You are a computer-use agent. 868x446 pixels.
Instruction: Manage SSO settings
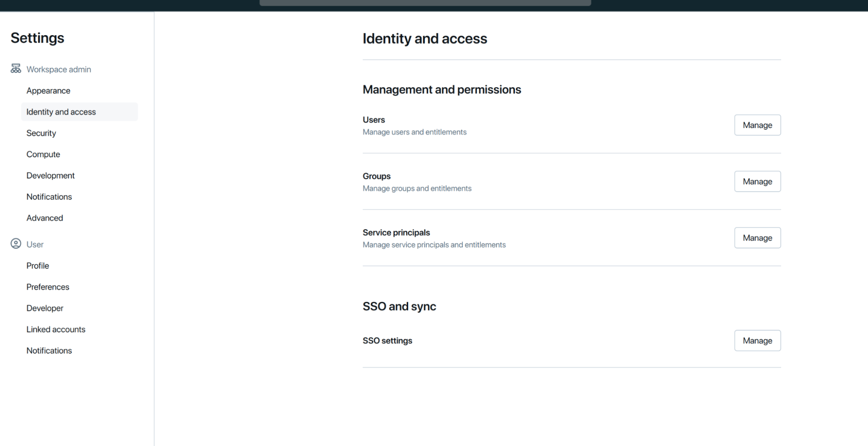pos(757,341)
